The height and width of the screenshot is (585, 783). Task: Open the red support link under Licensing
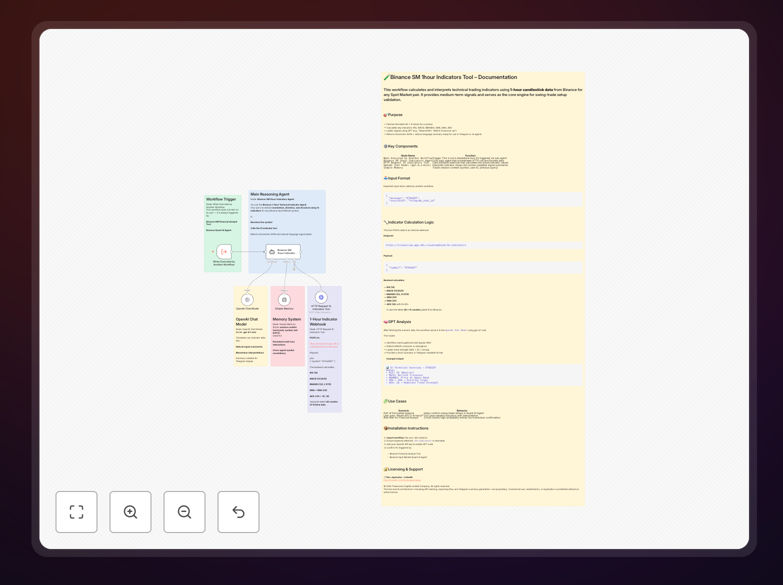(402, 480)
